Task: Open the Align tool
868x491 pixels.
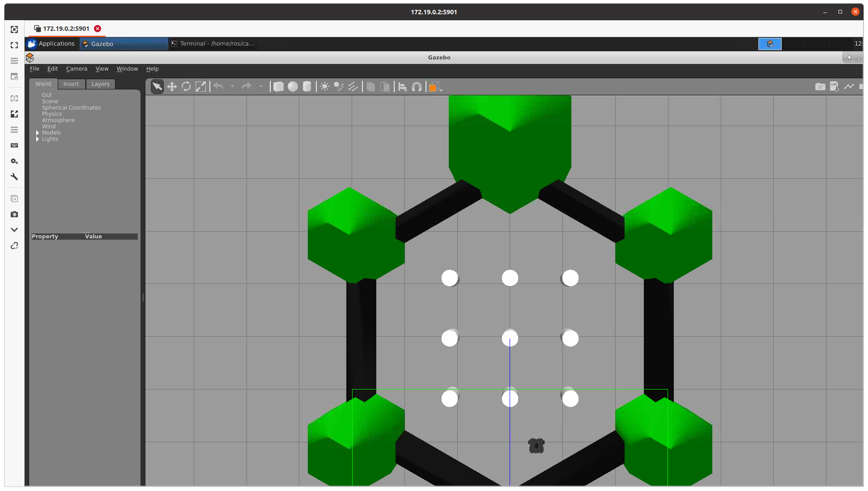Action: [403, 87]
